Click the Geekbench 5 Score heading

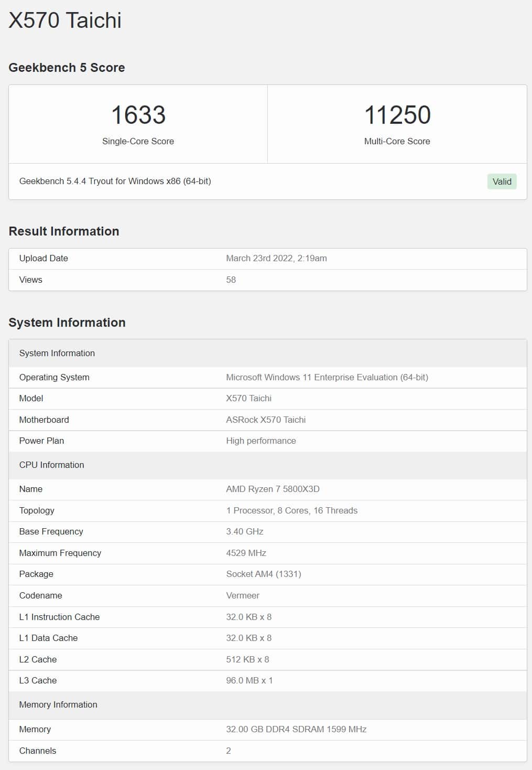coord(67,68)
